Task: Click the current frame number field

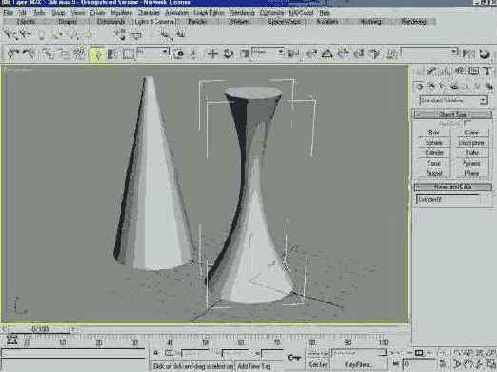Action: (419, 363)
